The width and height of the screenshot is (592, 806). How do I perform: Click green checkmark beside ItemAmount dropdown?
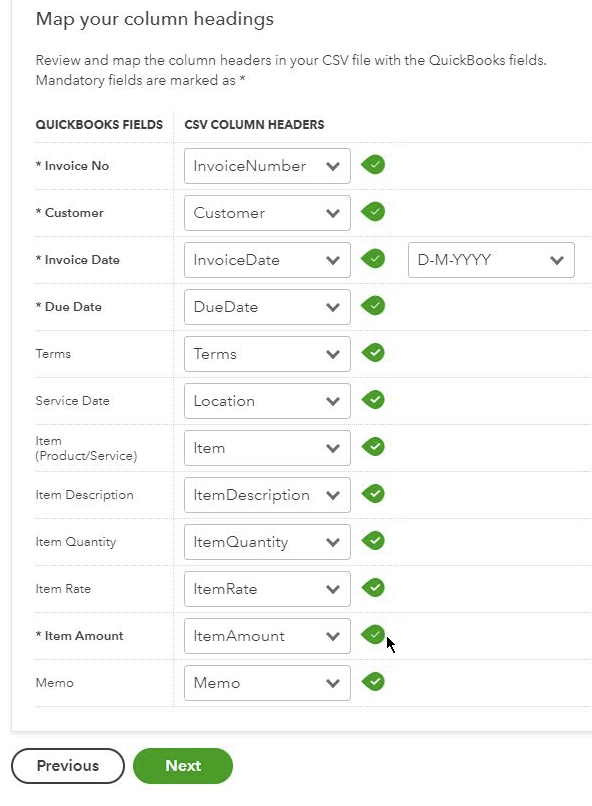(x=373, y=635)
